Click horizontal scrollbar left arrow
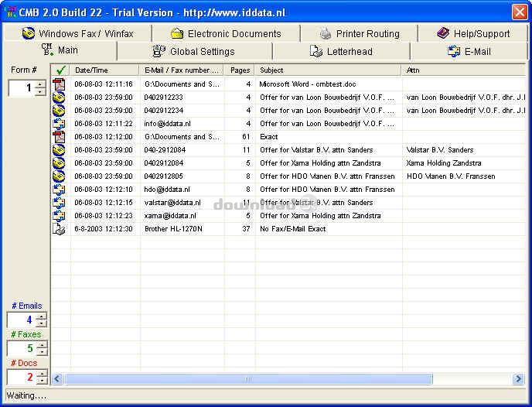Image resolution: width=532 pixels, height=407 pixels. click(x=58, y=378)
